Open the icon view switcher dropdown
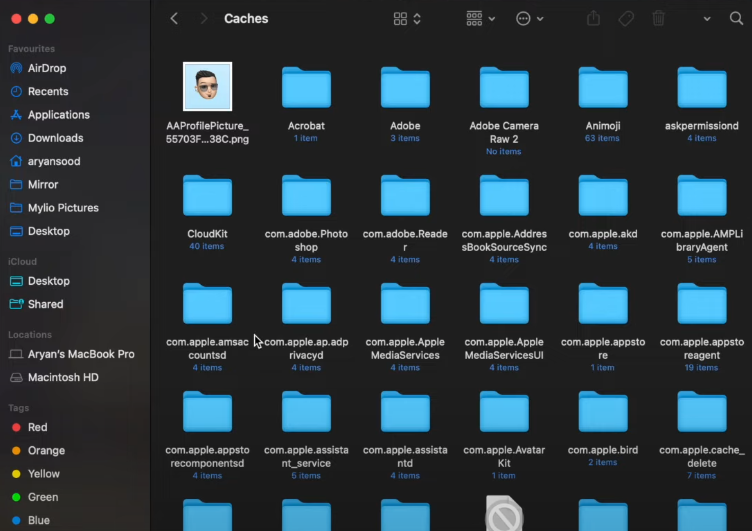Image resolution: width=752 pixels, height=531 pixels. pos(407,19)
